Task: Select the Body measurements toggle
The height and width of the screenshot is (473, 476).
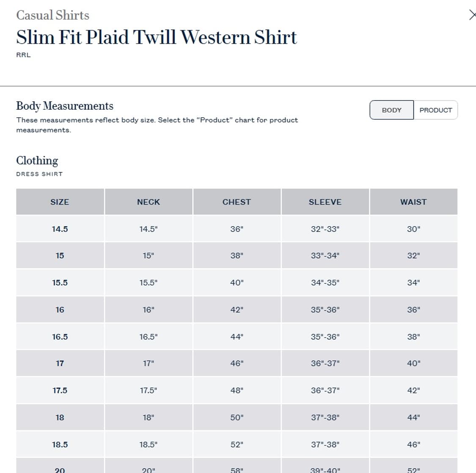Action: (x=391, y=110)
